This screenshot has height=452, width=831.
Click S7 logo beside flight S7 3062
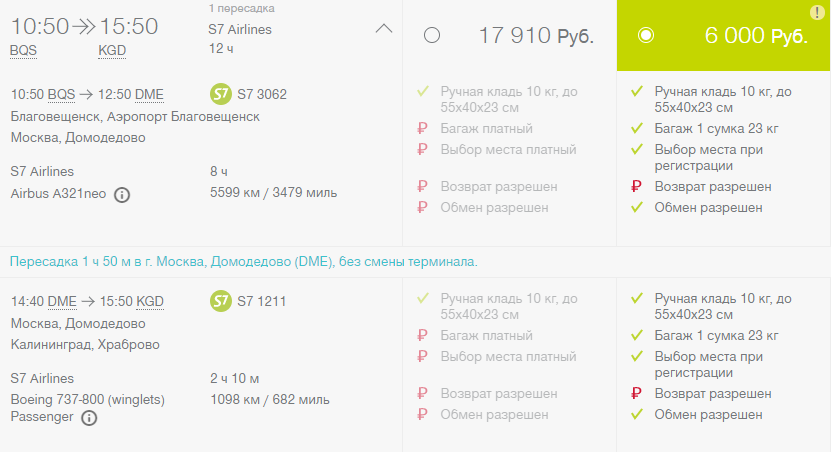[221, 95]
